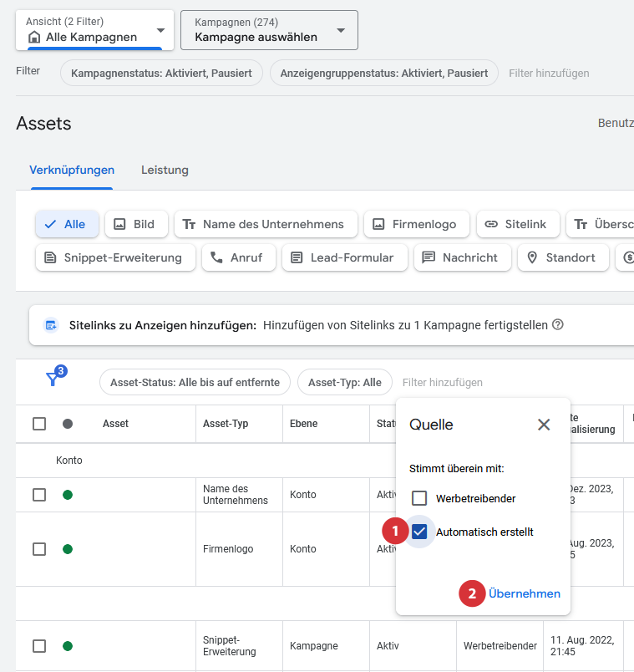Image resolution: width=634 pixels, height=672 pixels.
Task: Click Aktiv status in Snippet-Erweiterung row
Action: pos(388,646)
